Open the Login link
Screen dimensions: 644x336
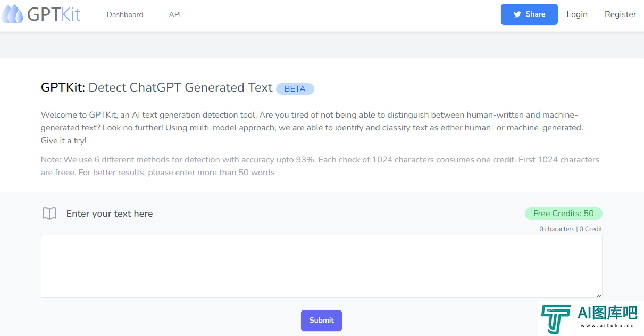(x=577, y=14)
